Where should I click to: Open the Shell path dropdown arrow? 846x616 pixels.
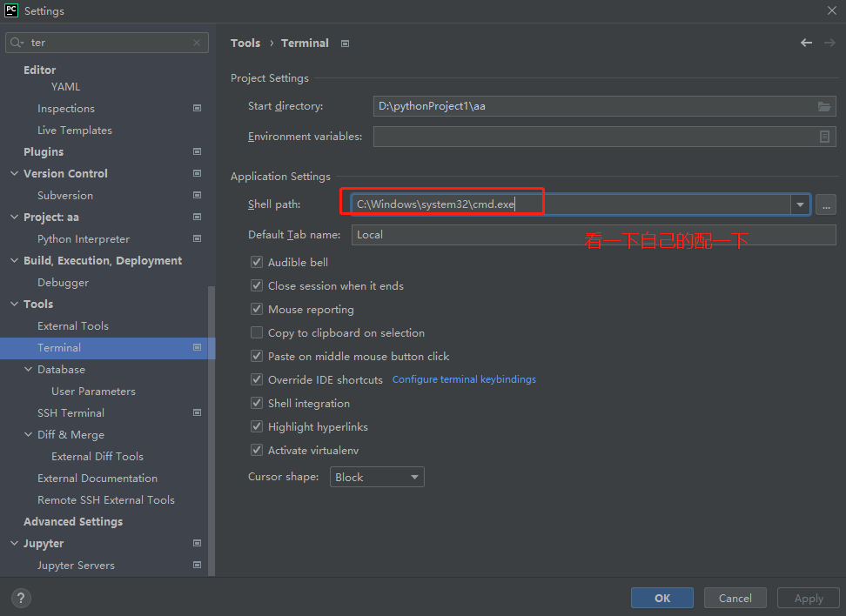(800, 204)
